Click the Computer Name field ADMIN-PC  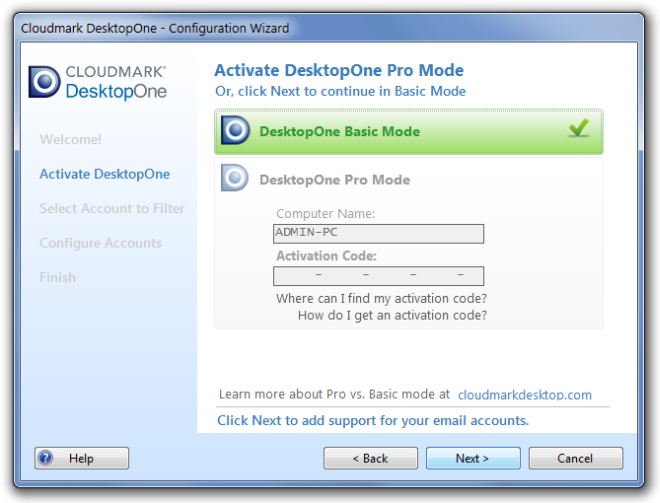(378, 234)
